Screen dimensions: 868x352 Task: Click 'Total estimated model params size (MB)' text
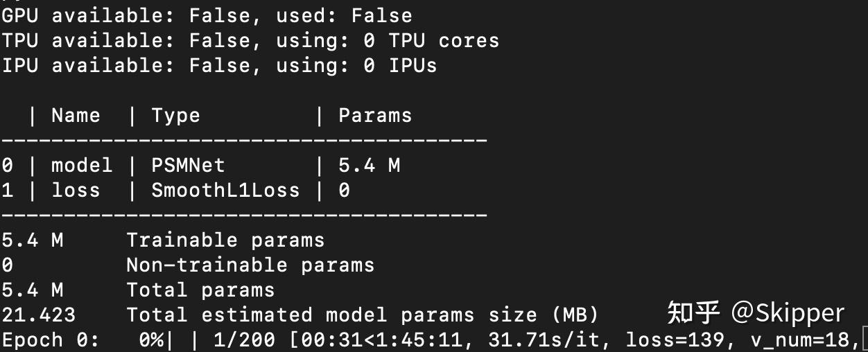click(x=362, y=315)
